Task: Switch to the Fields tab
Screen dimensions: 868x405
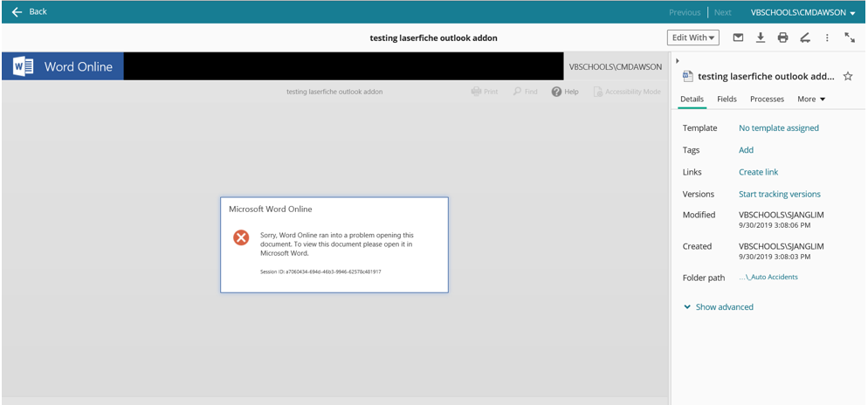Action: pyautogui.click(x=727, y=99)
